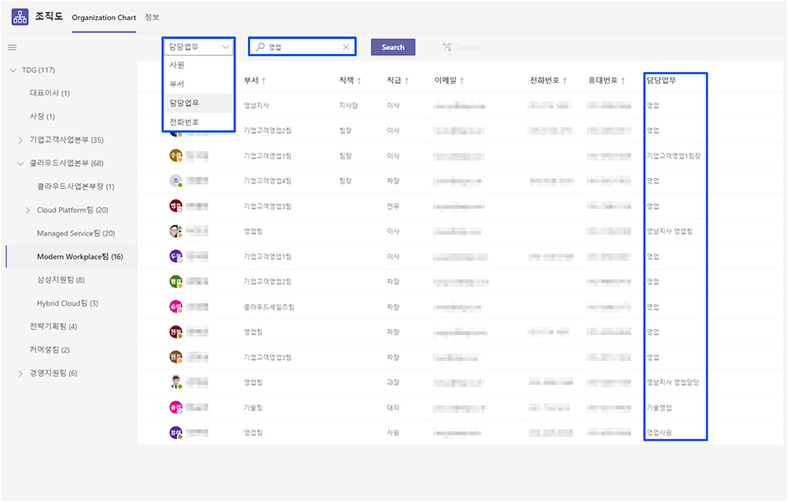Open the Contact dropdown chevron
This screenshot has width=788, height=502.
click(x=488, y=47)
